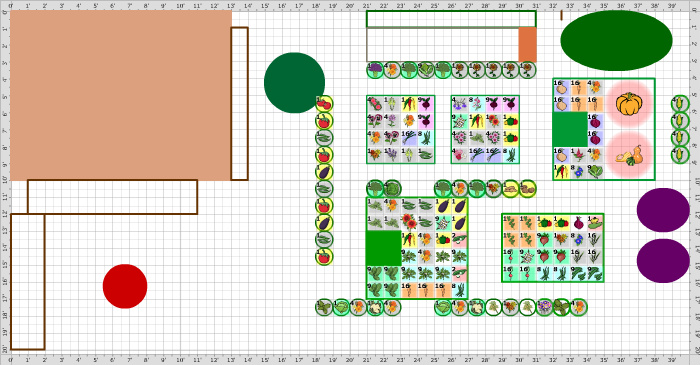Select the topmost tomato in the vertical row

324,104
